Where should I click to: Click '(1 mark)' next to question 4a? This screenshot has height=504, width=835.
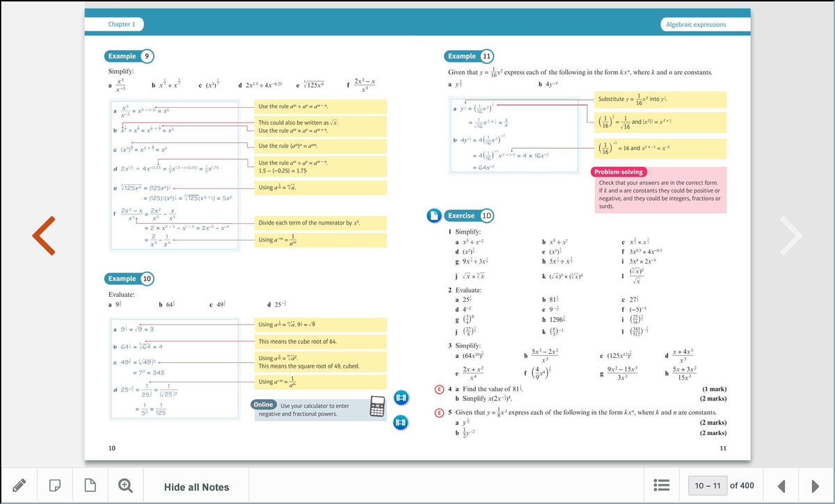tap(715, 390)
